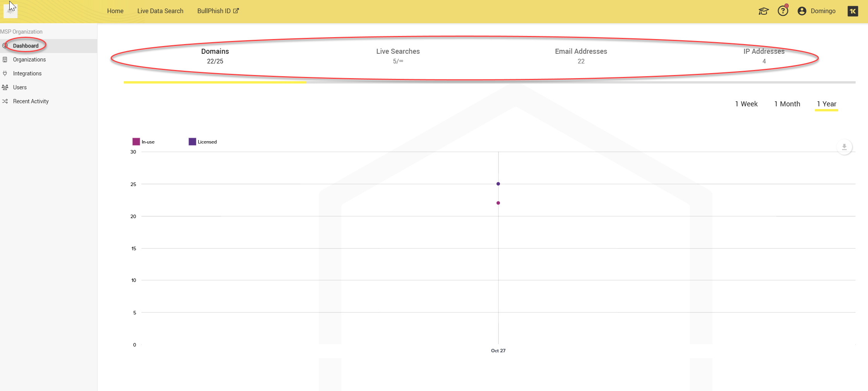Click the Recent Activity shuffle icon
The width and height of the screenshot is (868, 391).
pos(5,101)
